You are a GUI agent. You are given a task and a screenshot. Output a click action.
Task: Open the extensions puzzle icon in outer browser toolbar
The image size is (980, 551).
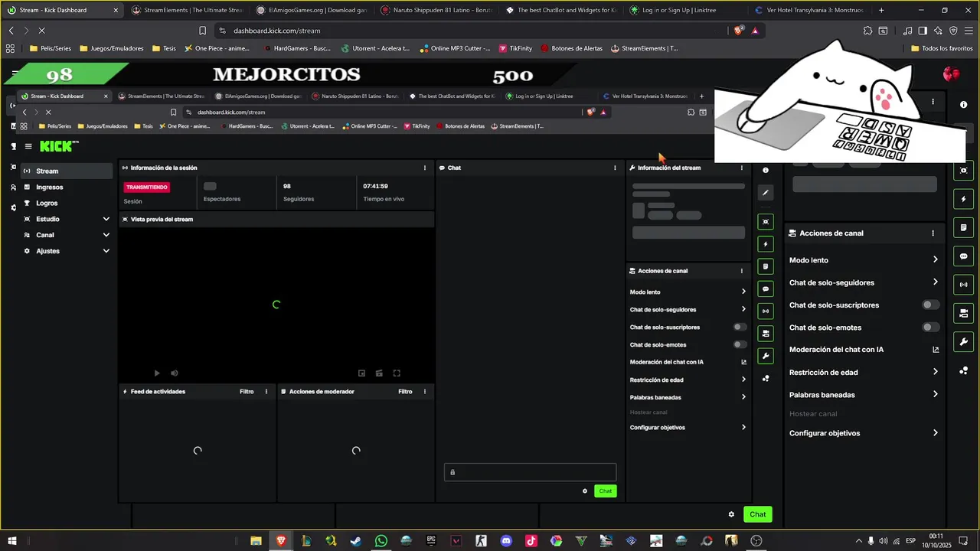867,31
